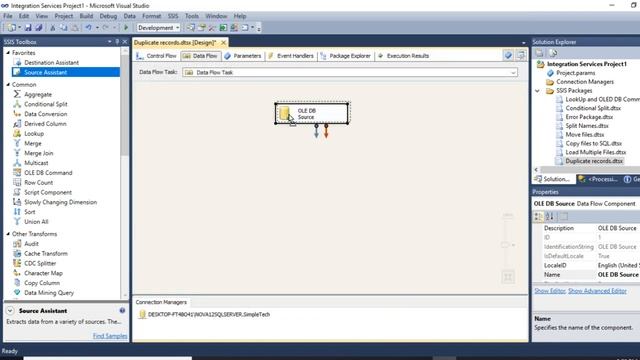This screenshot has width=640, height=360.
Task: Collapse the Other Transforms toolbox group
Action: 8,234
